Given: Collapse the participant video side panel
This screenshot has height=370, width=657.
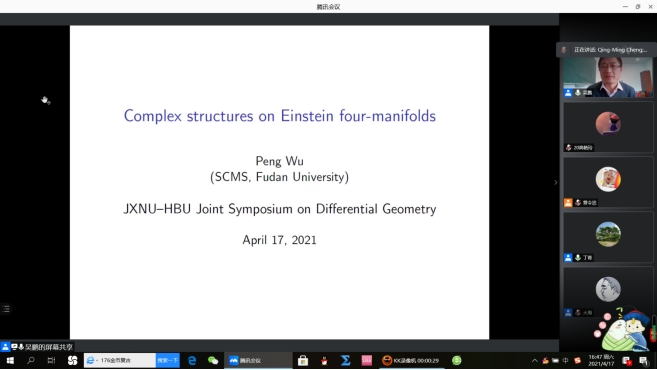Looking at the screenshot, I should (x=556, y=182).
